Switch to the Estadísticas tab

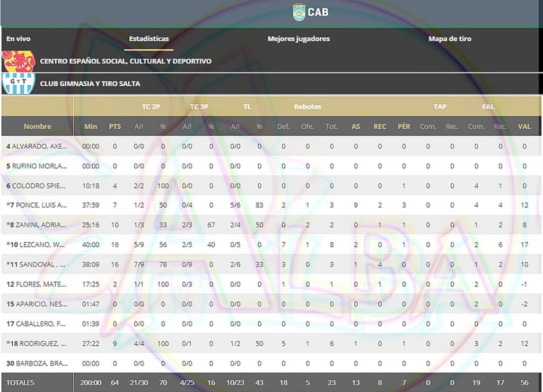[x=149, y=39]
